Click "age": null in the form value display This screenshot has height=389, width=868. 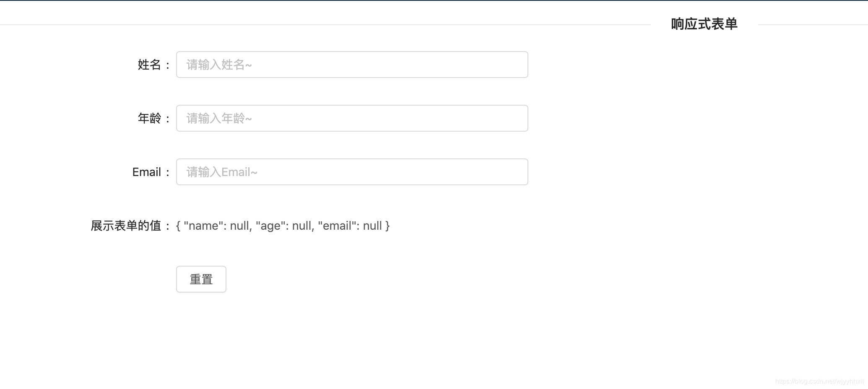coord(284,226)
